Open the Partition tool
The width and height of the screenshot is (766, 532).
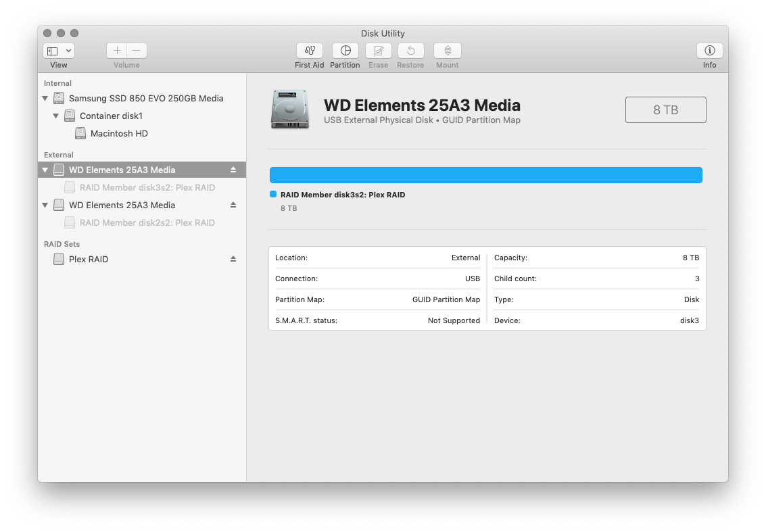point(345,51)
